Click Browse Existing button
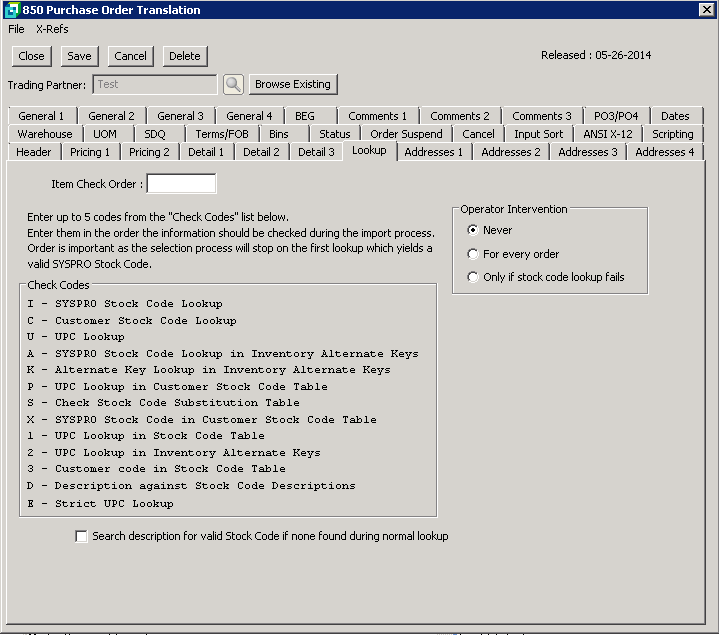 tap(293, 84)
